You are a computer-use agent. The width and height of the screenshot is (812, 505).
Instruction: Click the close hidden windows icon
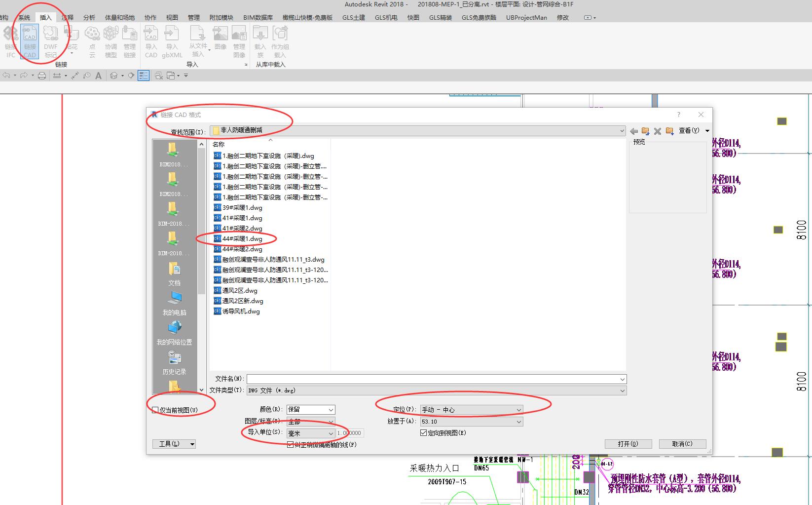[159, 76]
